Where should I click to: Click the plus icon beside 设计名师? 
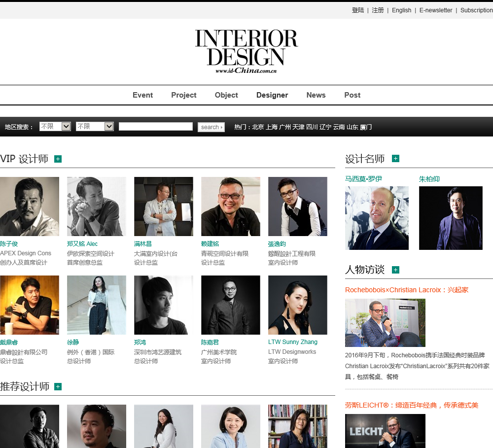point(395,158)
